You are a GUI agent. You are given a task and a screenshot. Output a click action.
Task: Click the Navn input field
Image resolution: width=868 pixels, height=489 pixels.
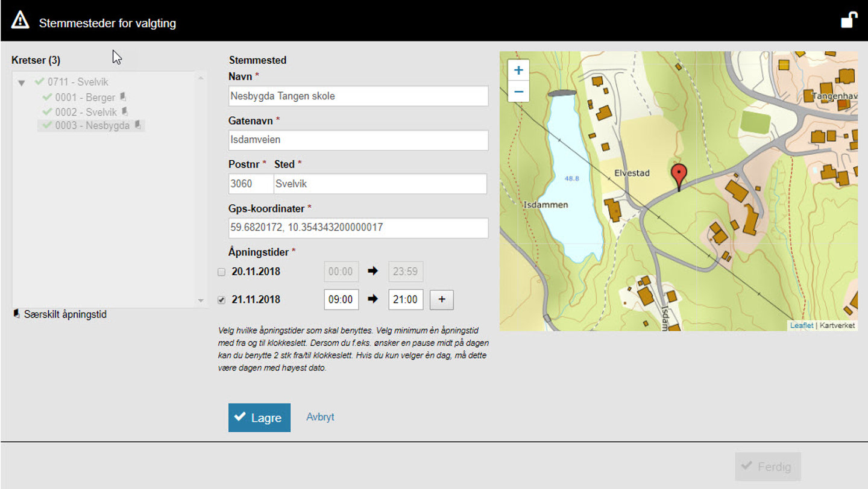click(x=358, y=96)
